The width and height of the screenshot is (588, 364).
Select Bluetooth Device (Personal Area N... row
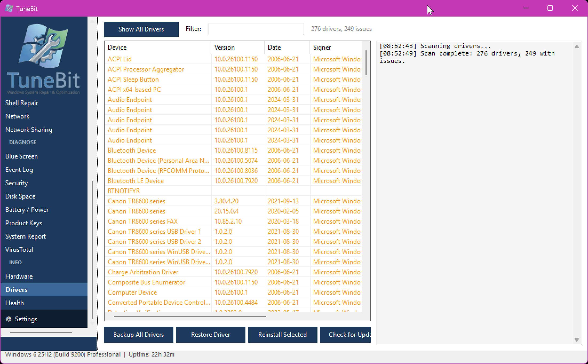pos(233,160)
